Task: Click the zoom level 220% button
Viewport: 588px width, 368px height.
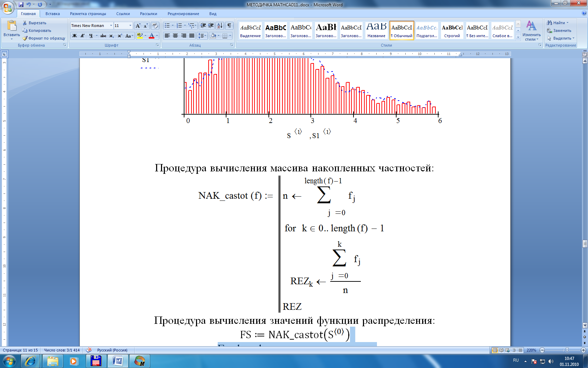Action: click(531, 350)
